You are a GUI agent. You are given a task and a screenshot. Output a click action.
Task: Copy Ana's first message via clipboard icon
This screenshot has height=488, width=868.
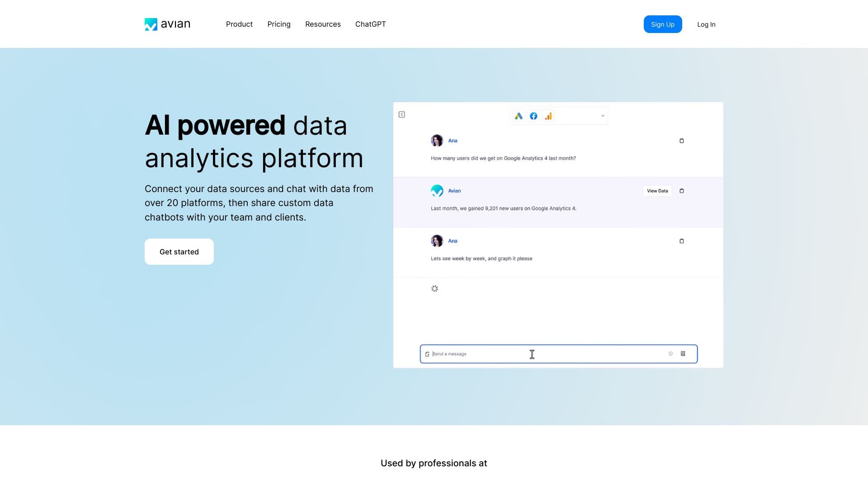[681, 141]
